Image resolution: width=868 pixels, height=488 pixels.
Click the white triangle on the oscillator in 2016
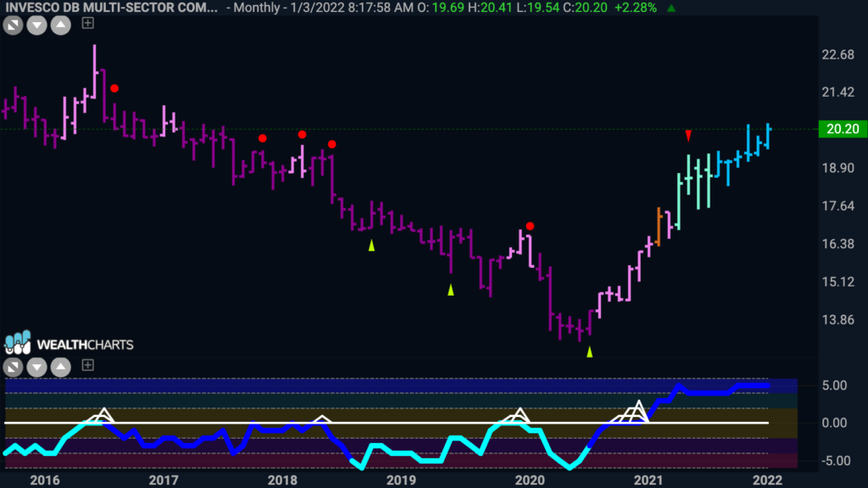pos(103,415)
